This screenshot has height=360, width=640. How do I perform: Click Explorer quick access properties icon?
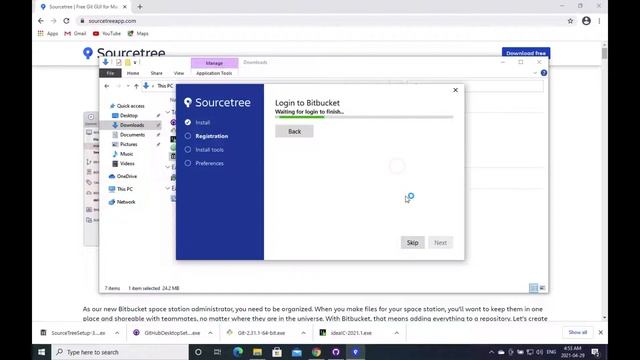[x=119, y=62]
